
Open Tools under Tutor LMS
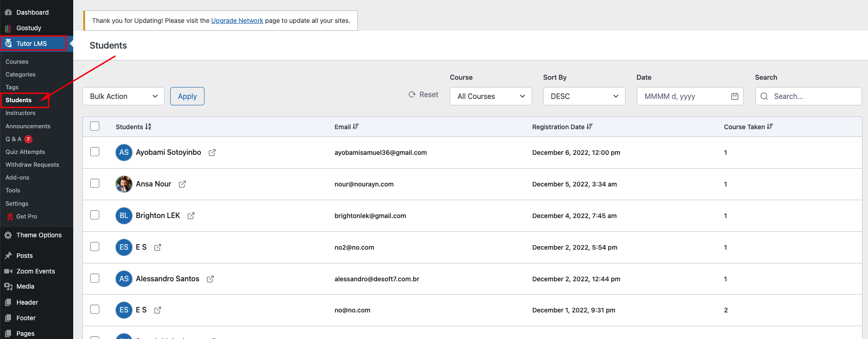13,191
